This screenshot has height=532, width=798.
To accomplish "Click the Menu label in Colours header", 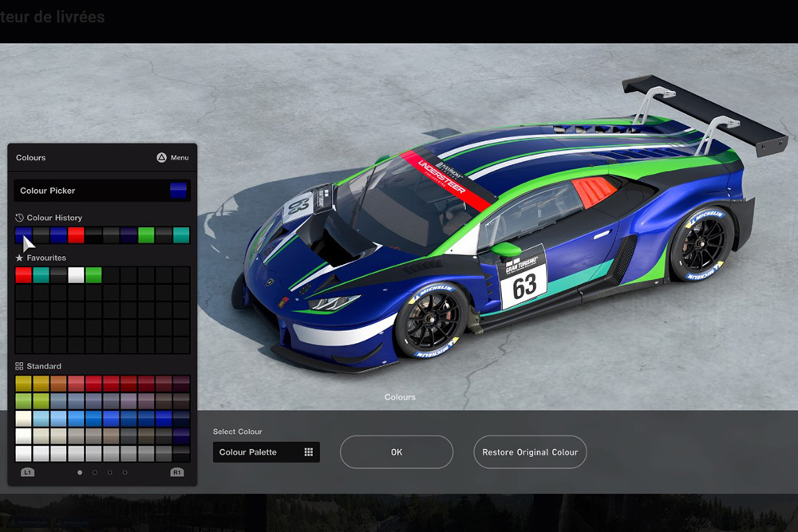I will coord(180,158).
